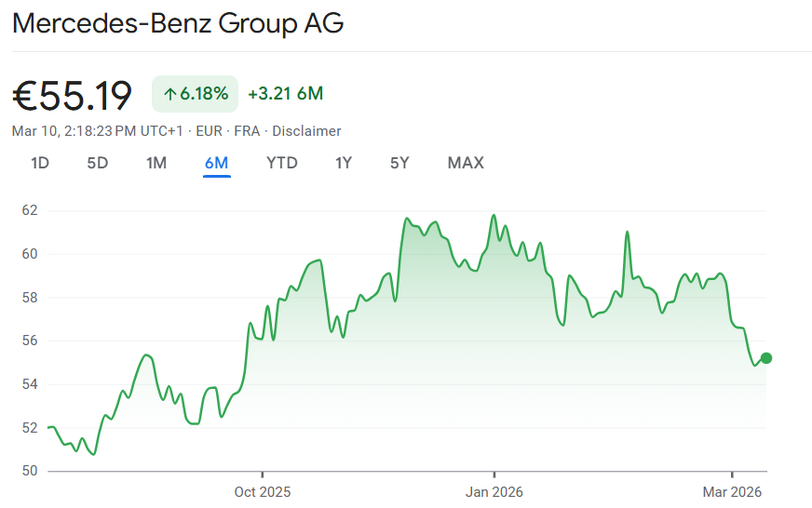Click the +3.21 6M change text
This screenshot has width=812, height=508.
[x=285, y=94]
